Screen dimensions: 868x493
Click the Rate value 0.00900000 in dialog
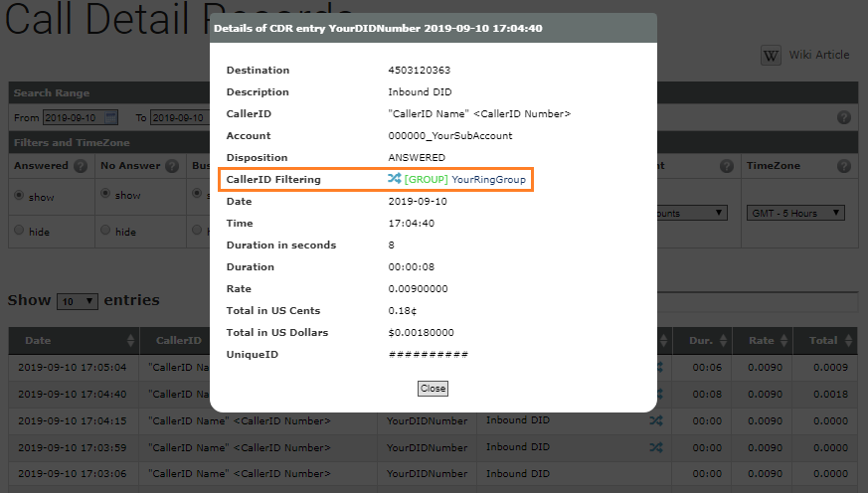pos(418,289)
